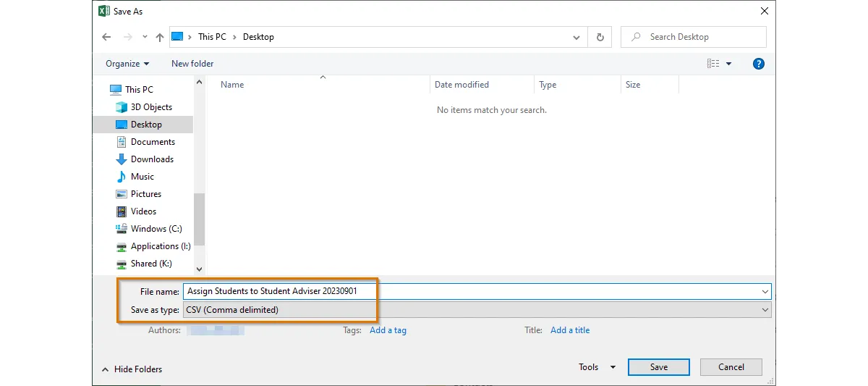
Task: Click the Back navigation arrow
Action: click(106, 37)
